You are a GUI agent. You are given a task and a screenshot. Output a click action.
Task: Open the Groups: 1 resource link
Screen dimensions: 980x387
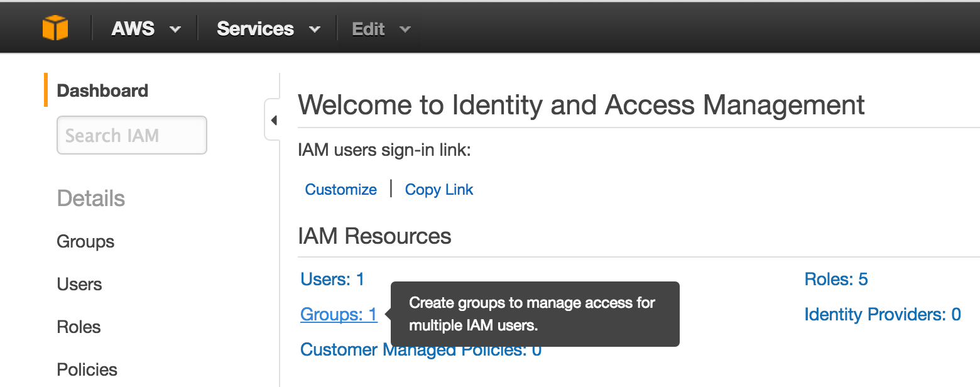tap(339, 314)
